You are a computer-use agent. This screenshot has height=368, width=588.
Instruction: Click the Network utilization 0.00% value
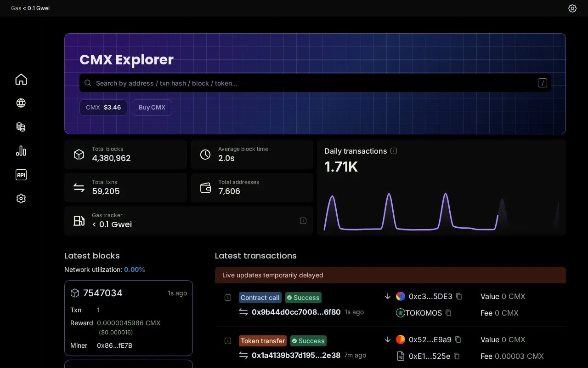(135, 270)
